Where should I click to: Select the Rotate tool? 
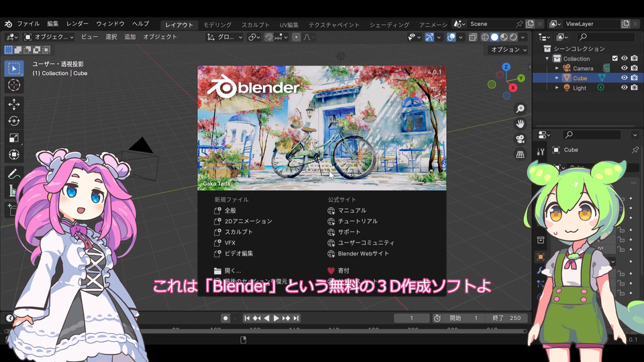14,121
